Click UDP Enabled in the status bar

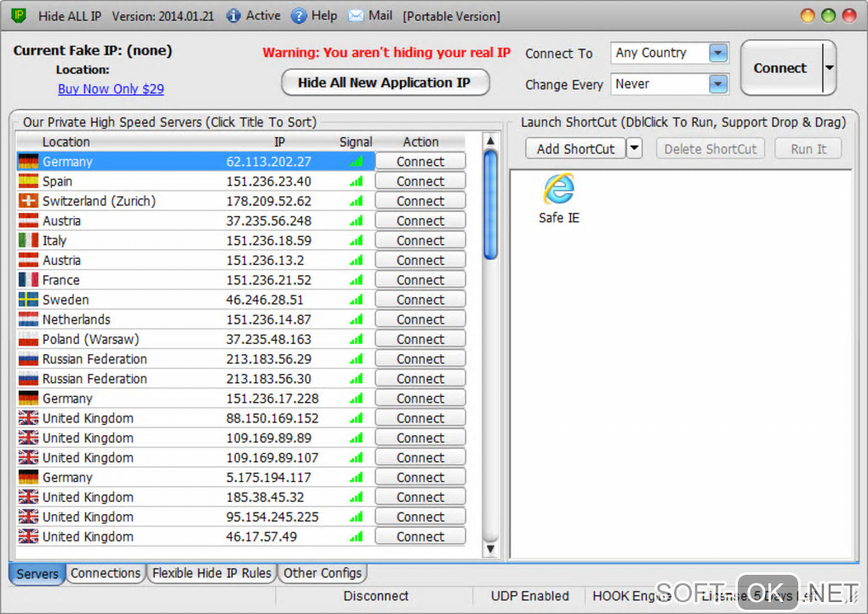point(530,596)
